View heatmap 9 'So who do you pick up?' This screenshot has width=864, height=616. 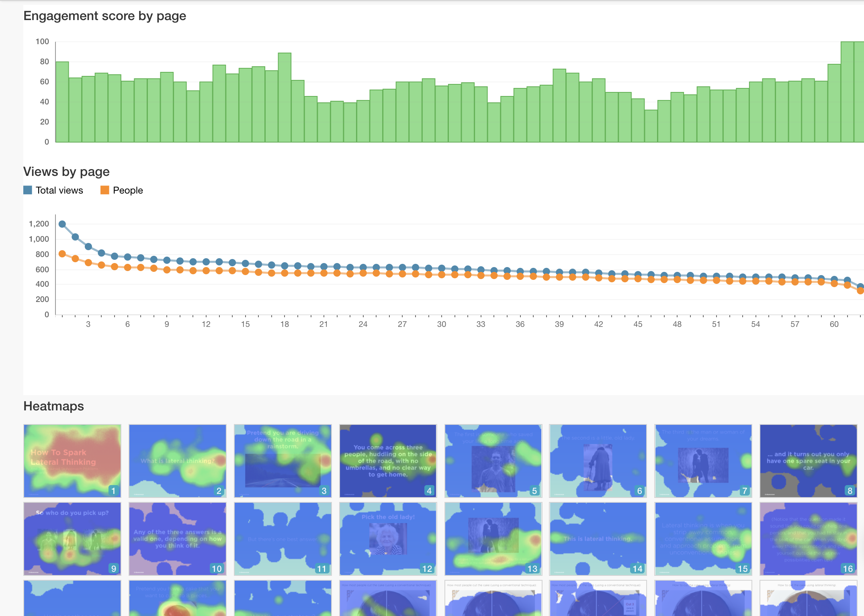(72, 538)
